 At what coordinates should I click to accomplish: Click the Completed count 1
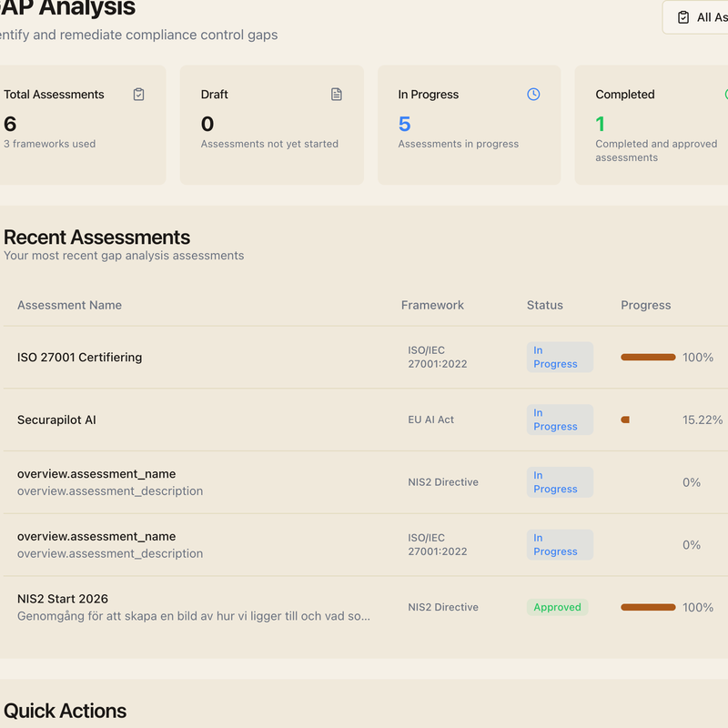[x=600, y=124]
